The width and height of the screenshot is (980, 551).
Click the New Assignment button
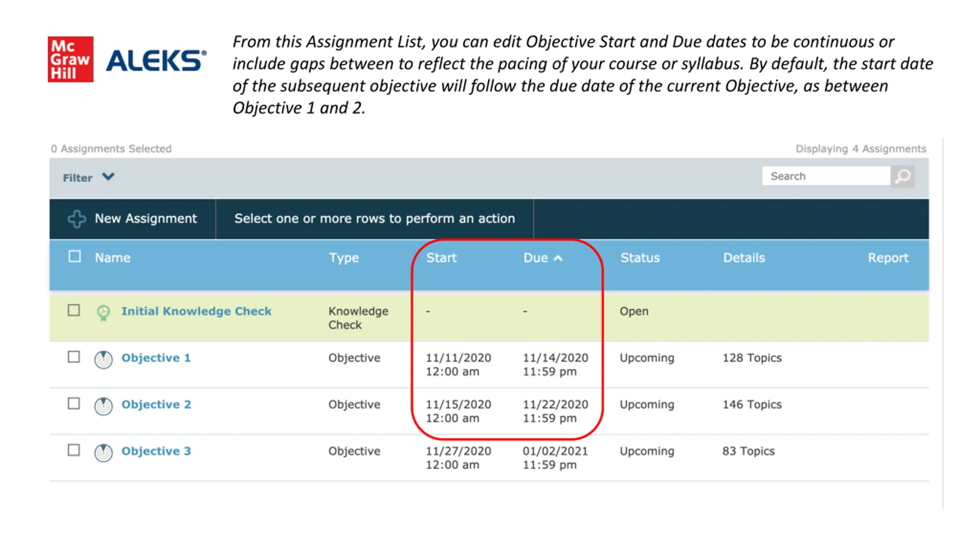(x=132, y=219)
